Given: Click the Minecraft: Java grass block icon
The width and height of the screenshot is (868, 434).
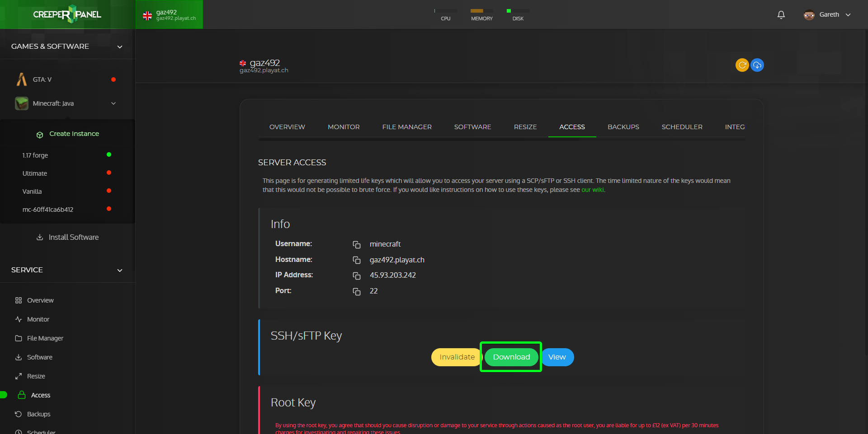Looking at the screenshot, I should pos(22,103).
